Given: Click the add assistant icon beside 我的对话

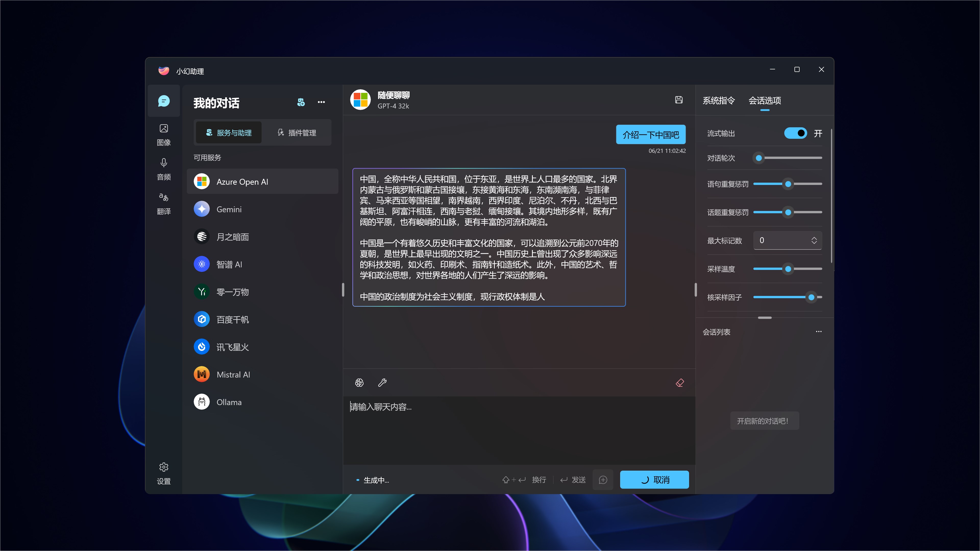Looking at the screenshot, I should (301, 102).
